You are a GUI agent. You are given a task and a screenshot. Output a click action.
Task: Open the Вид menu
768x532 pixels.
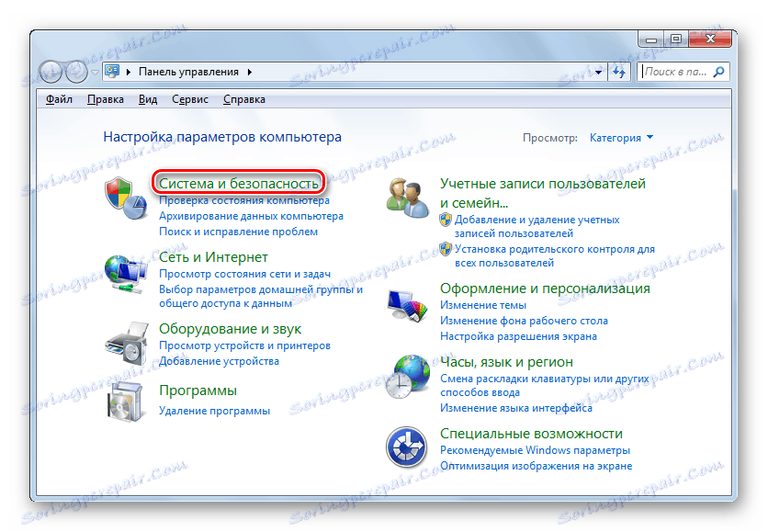147,99
